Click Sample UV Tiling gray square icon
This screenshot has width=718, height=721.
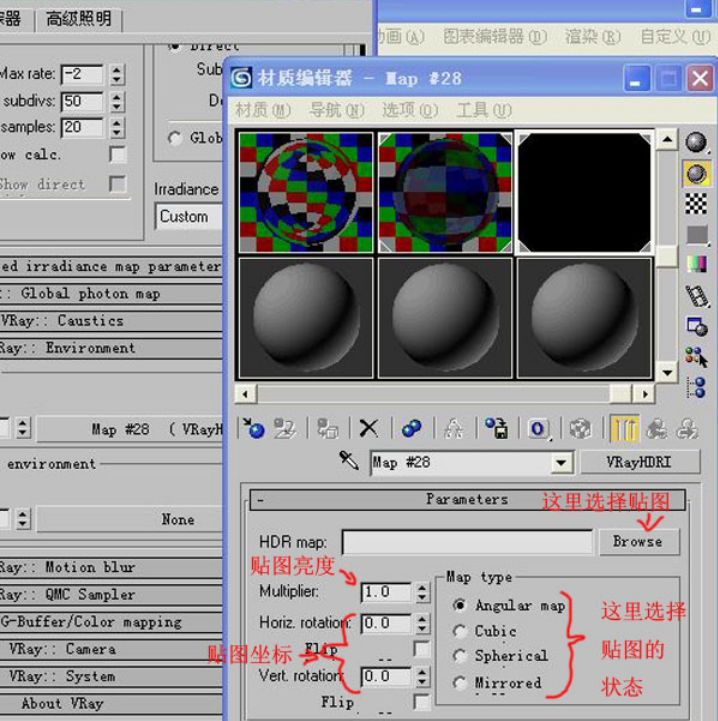[697, 235]
